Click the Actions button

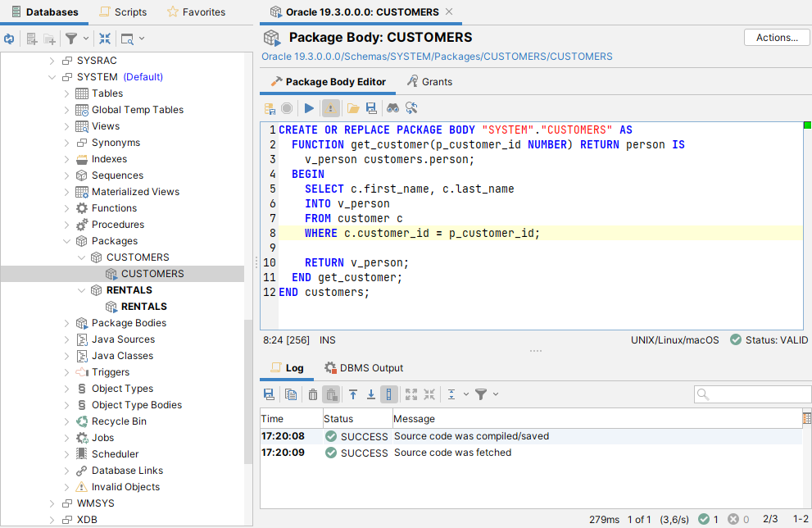coord(776,37)
